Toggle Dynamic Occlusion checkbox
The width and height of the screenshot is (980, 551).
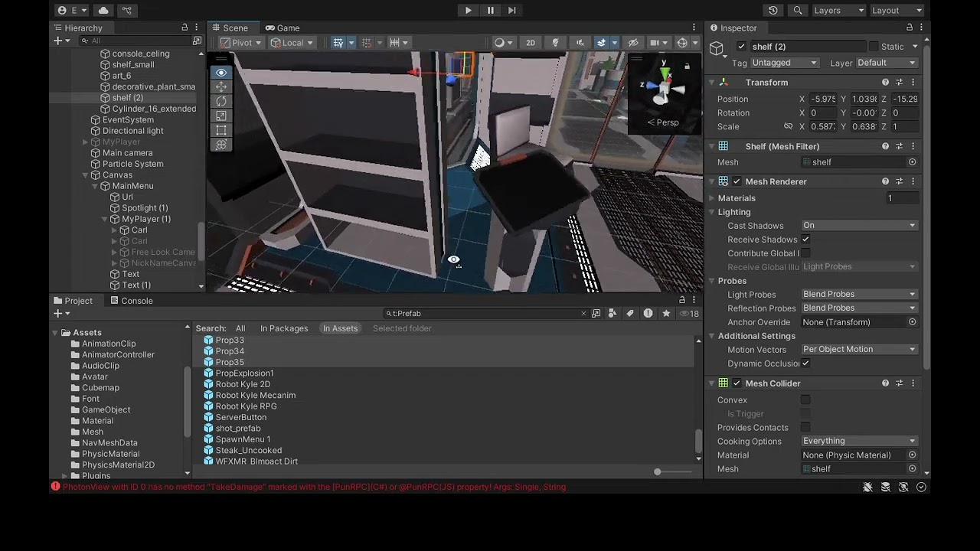click(805, 364)
